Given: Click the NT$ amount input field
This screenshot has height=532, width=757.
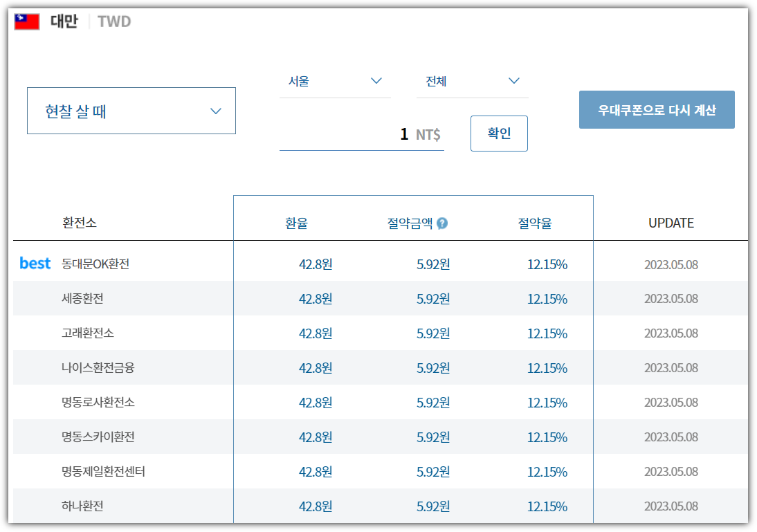Looking at the screenshot, I should [362, 134].
